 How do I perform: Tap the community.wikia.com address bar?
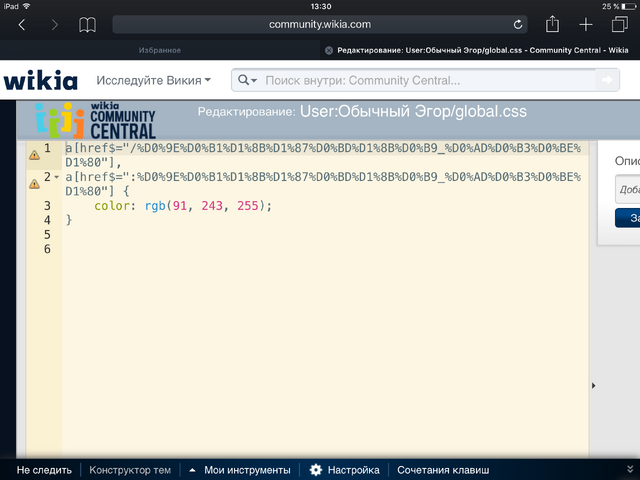320,24
